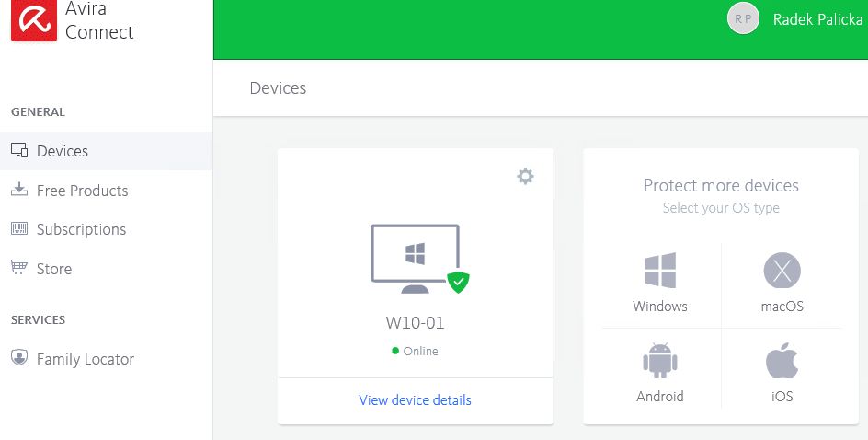
Task: Click the Family Locator shield icon
Action: (19, 358)
